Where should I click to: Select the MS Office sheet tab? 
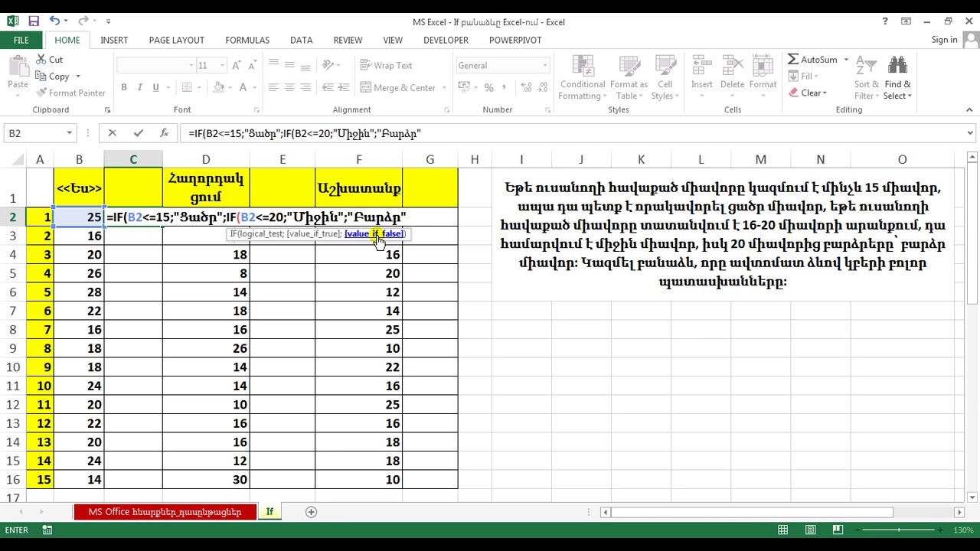[165, 512]
